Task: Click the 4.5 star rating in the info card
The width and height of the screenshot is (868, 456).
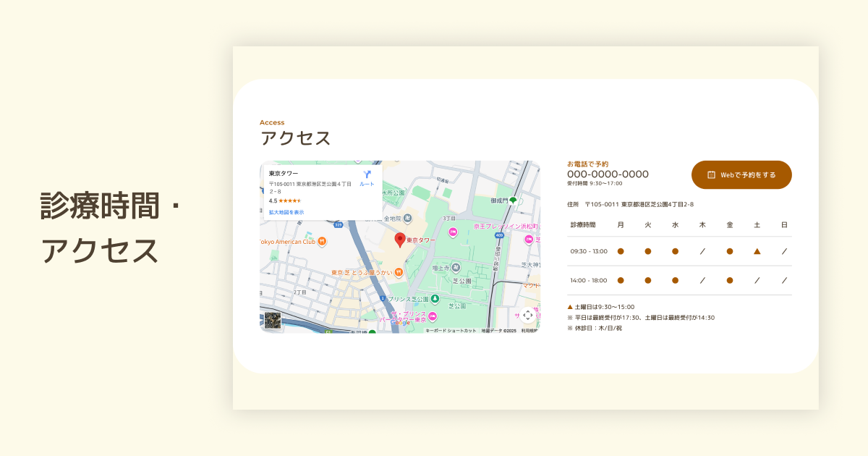Action: [x=284, y=201]
